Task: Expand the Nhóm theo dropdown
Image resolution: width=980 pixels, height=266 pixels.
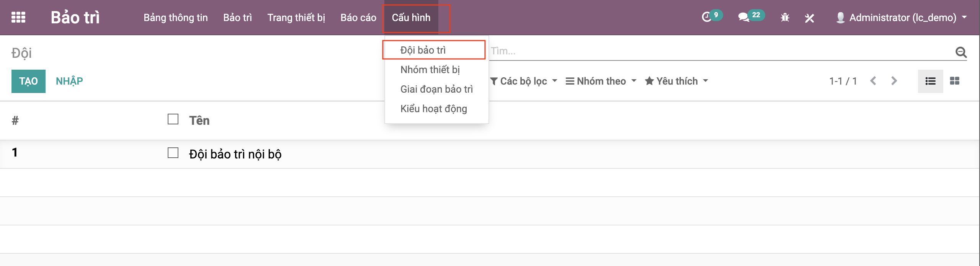Action: pos(601,81)
